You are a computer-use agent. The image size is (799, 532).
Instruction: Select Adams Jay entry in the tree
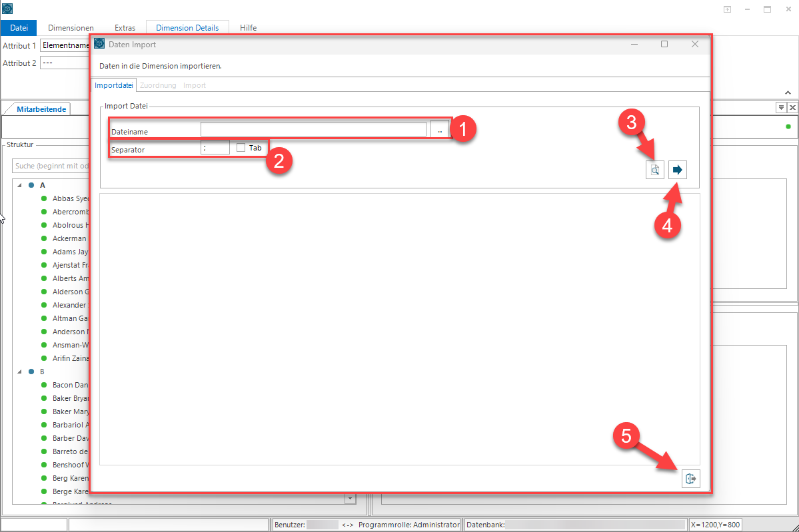tap(71, 252)
